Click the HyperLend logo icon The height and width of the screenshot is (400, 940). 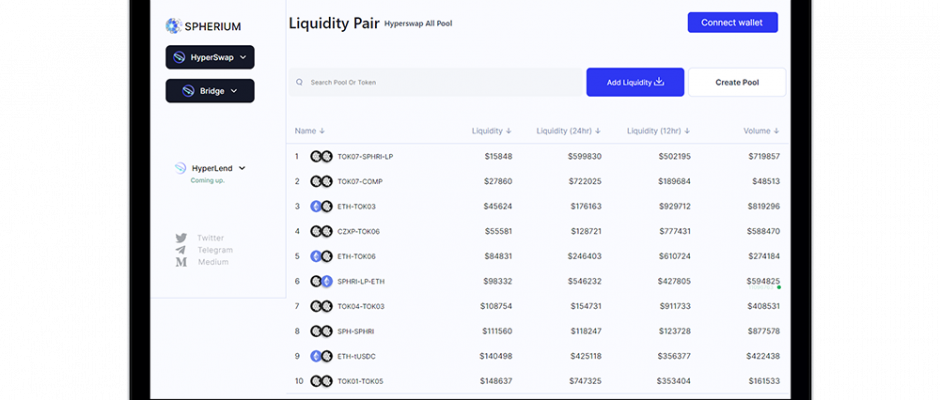point(180,169)
